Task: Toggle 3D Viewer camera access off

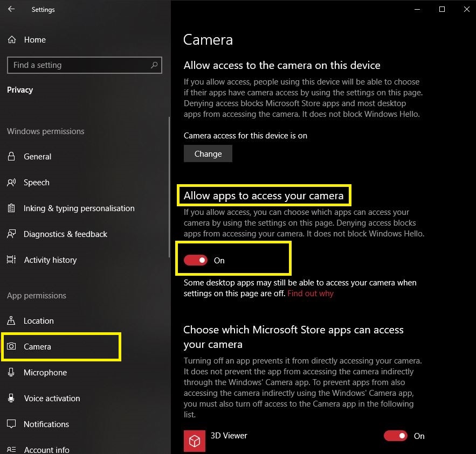Action: [396, 436]
